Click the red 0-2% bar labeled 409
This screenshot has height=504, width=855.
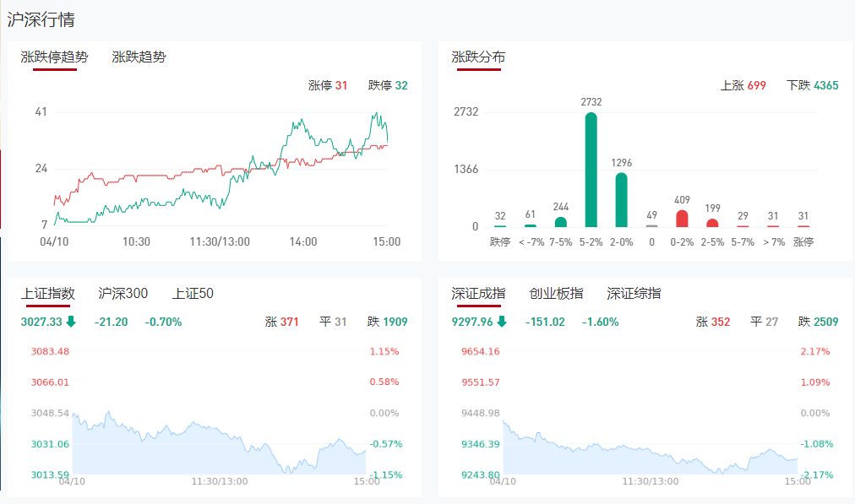682,219
